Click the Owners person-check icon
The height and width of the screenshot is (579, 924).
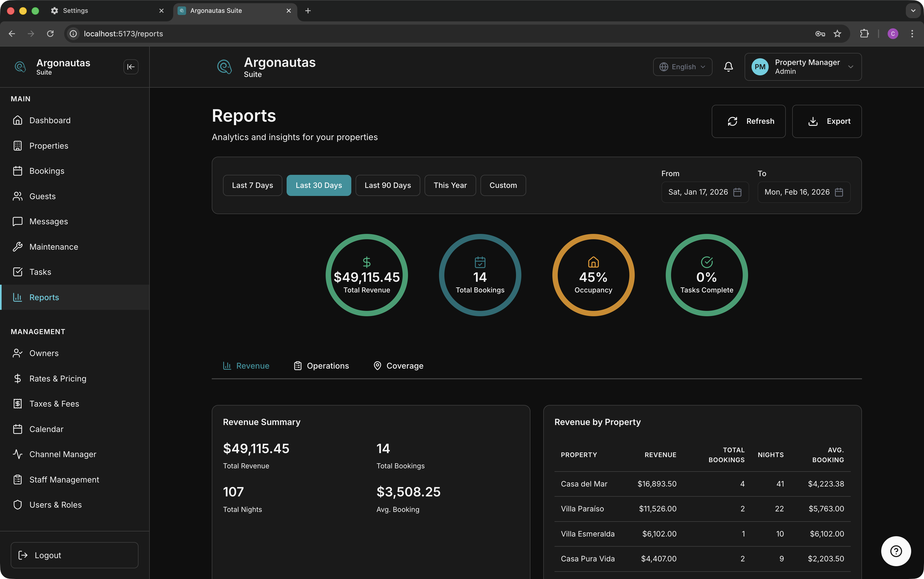18,353
